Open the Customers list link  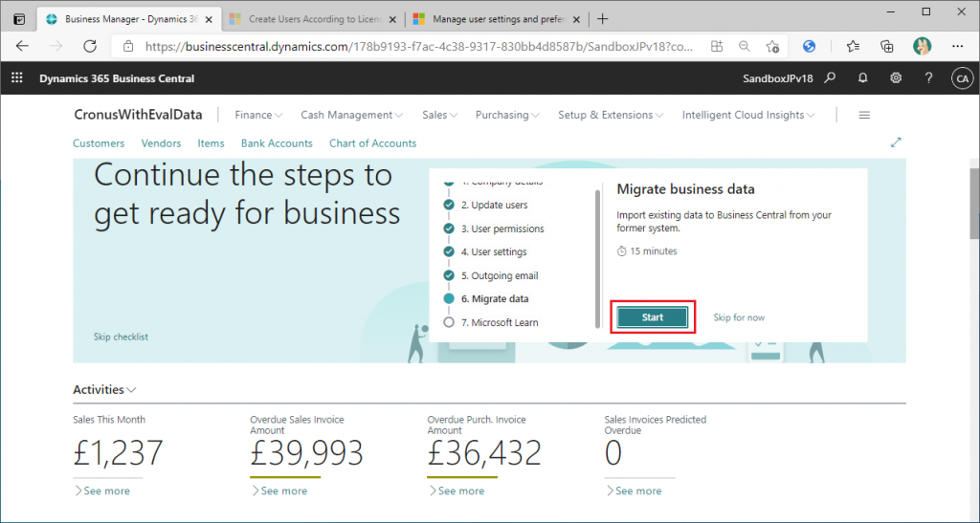[x=99, y=142]
